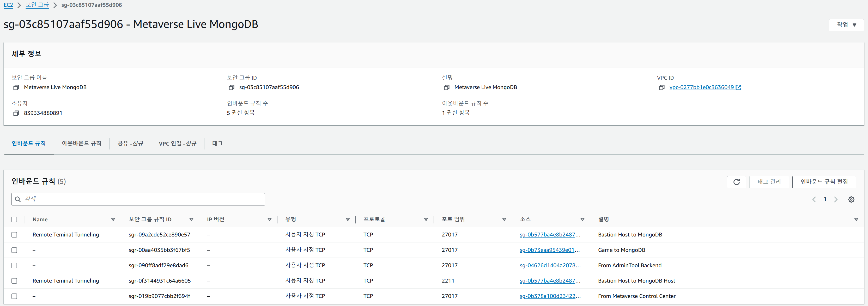The image size is (868, 306).
Task: Copy the VPC ID value
Action: point(661,88)
